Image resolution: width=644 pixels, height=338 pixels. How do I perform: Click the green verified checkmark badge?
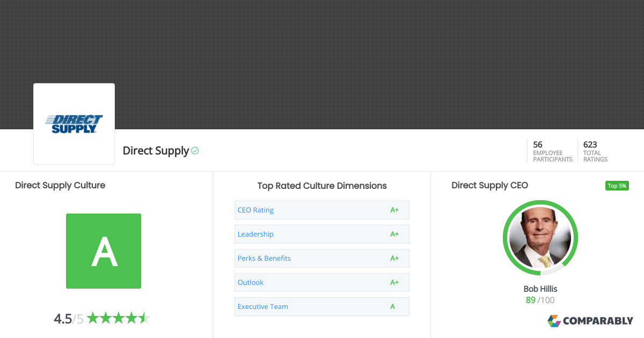pyautogui.click(x=194, y=151)
